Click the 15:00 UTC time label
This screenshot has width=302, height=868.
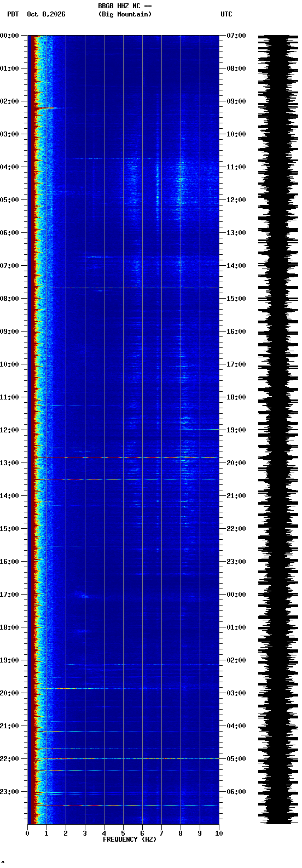(x=236, y=299)
